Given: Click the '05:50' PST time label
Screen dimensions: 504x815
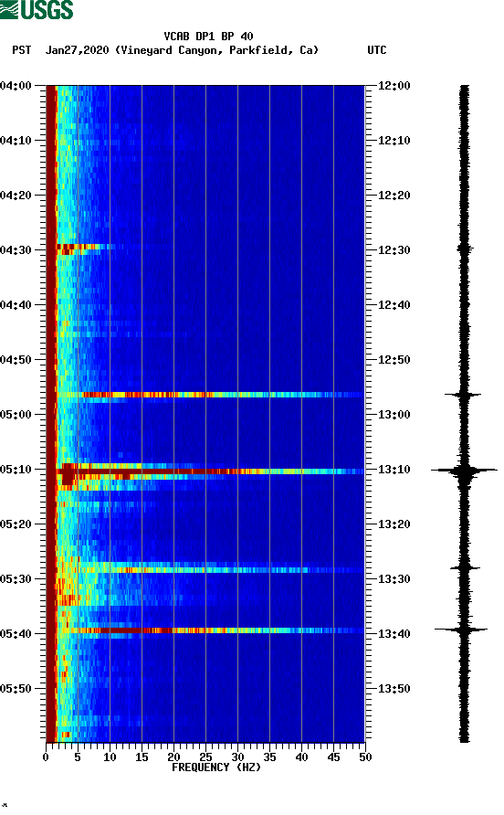Looking at the screenshot, I should 16,689.
